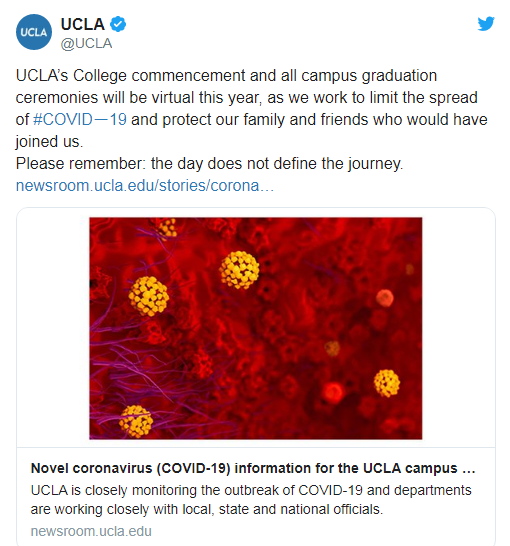The width and height of the screenshot is (510, 546).
Task: Click the 'joined us.' line of the tweet
Action: (x=49, y=142)
